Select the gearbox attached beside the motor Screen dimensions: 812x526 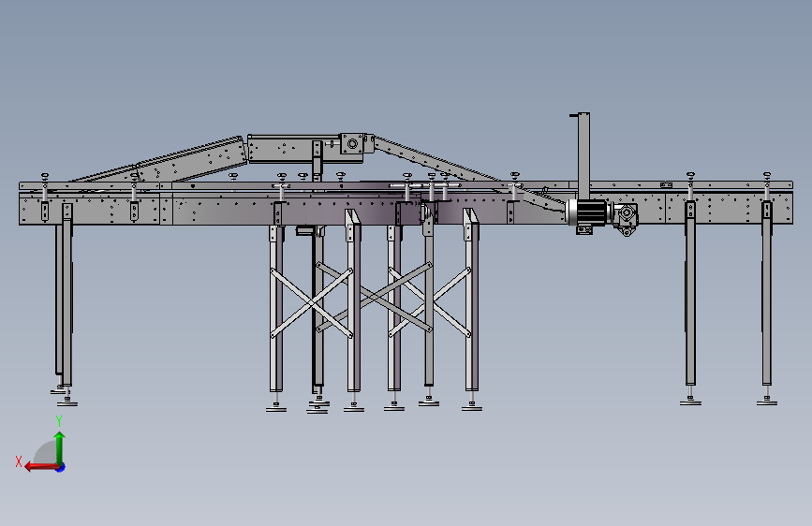click(625, 217)
